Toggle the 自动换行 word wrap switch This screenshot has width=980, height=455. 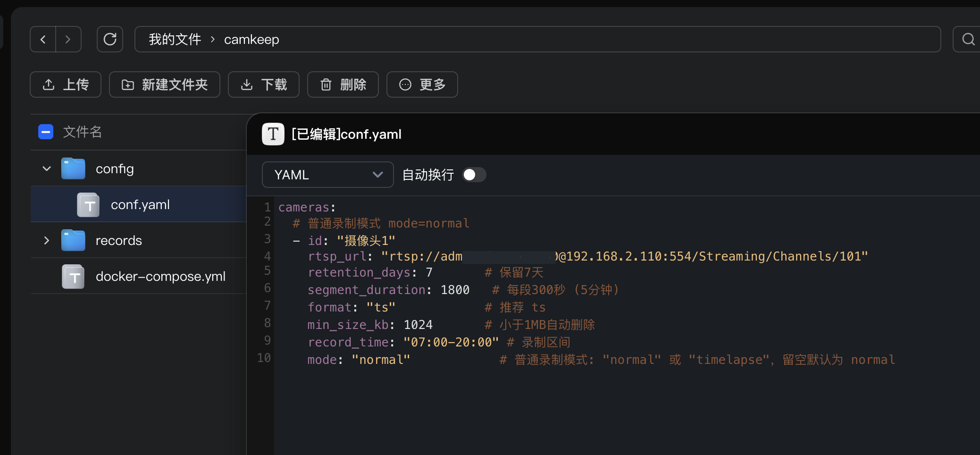pyautogui.click(x=474, y=175)
